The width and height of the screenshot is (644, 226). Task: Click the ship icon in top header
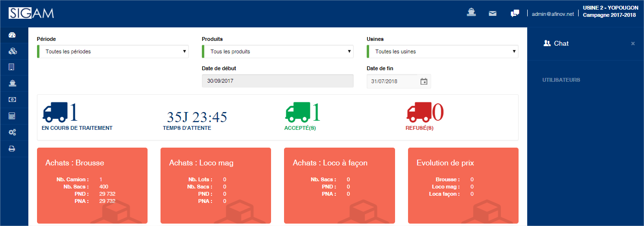[x=471, y=13]
